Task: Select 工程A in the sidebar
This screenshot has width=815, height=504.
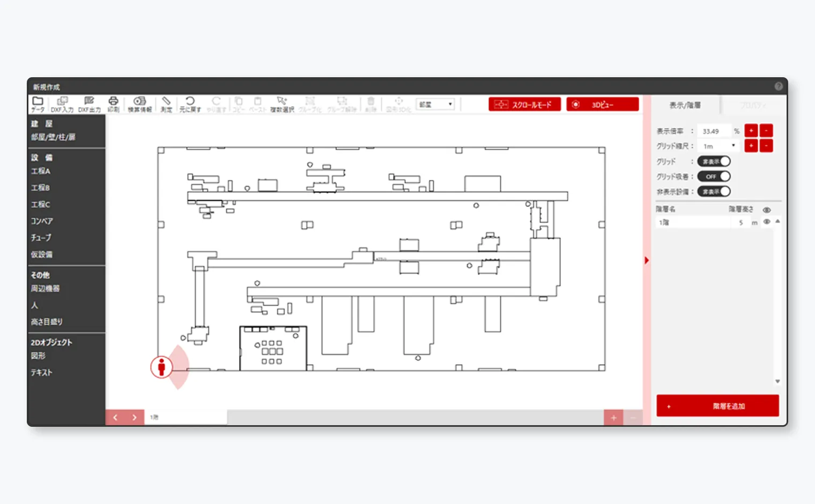Action: click(41, 171)
